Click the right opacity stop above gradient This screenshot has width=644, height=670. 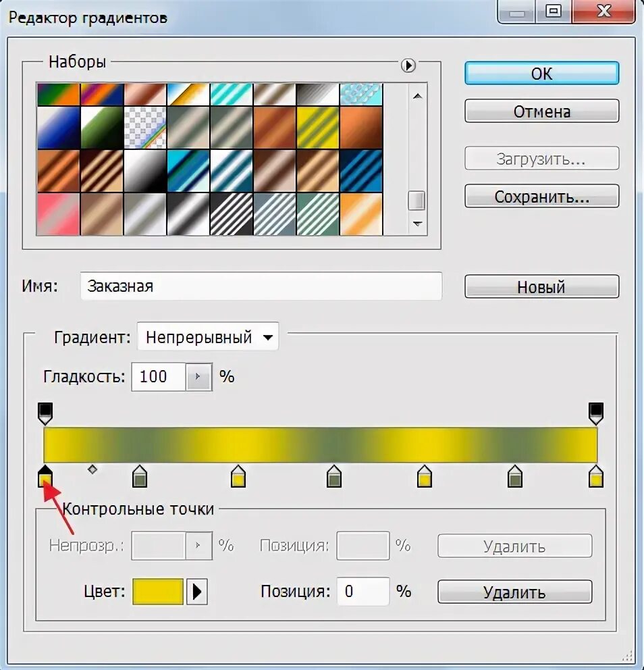click(x=596, y=413)
